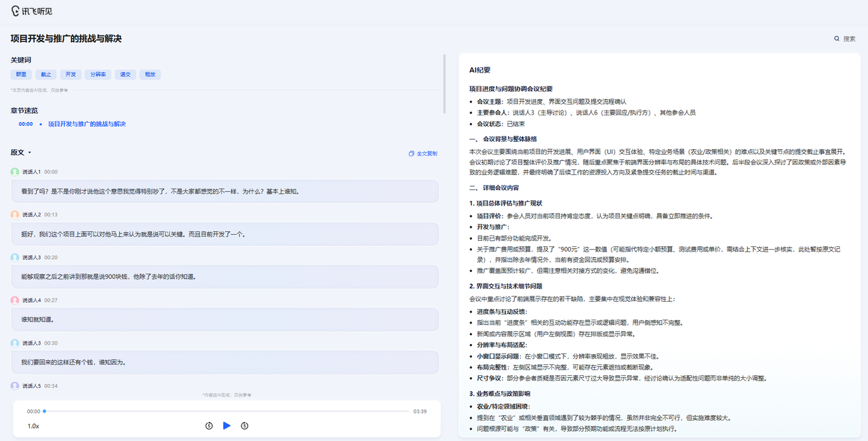Select the 群里 keyword tag
The width and height of the screenshot is (868, 441).
[x=21, y=75]
